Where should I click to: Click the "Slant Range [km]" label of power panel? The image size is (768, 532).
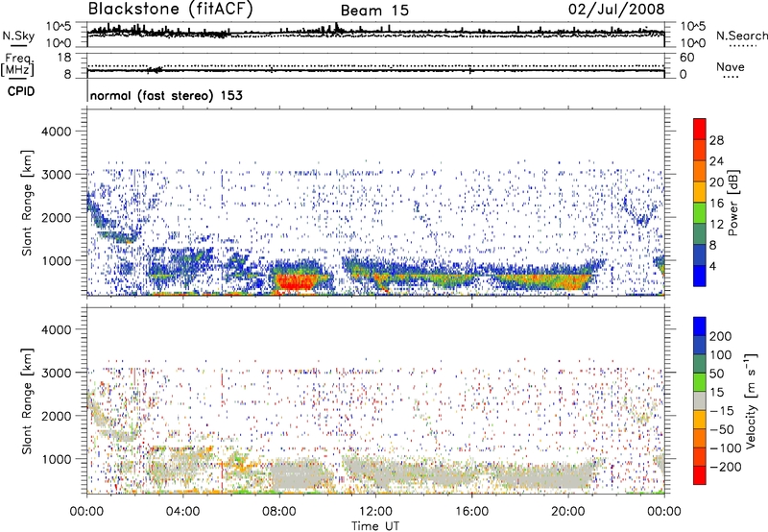tap(27, 203)
